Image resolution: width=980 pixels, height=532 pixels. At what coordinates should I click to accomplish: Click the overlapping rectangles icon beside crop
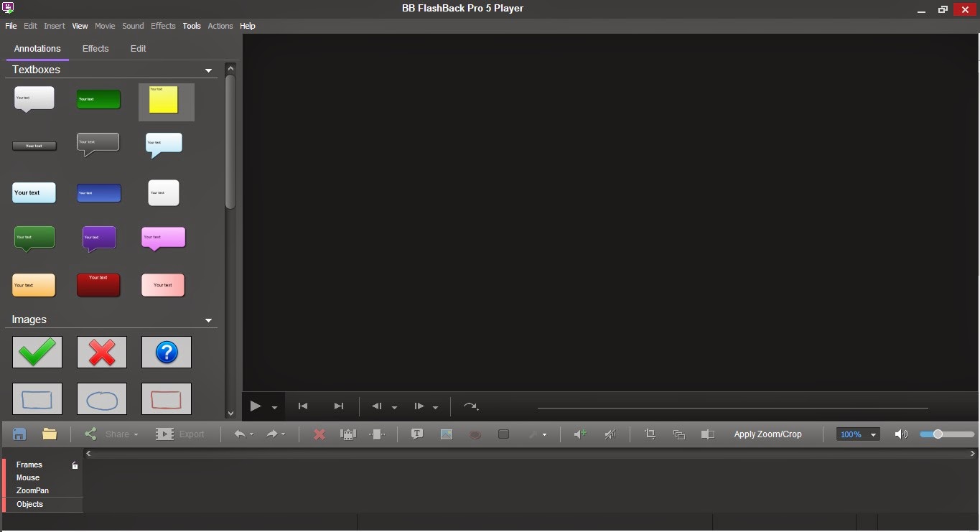[x=679, y=434]
